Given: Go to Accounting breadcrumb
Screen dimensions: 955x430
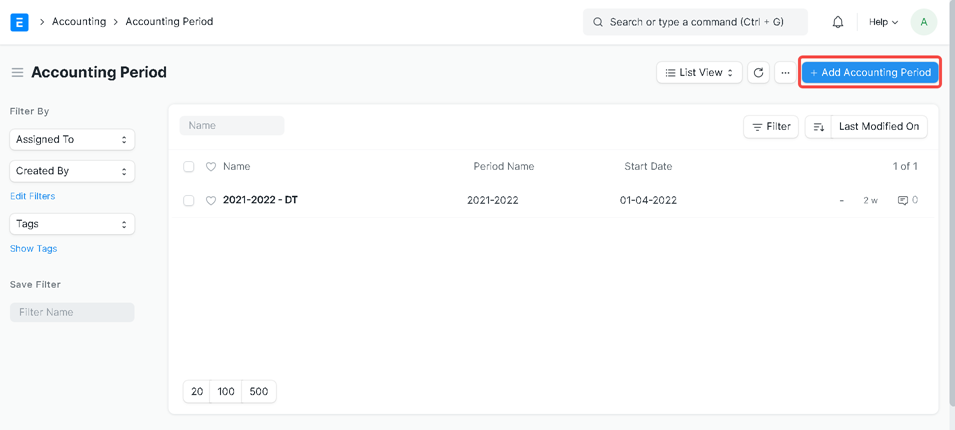Looking at the screenshot, I should tap(79, 22).
